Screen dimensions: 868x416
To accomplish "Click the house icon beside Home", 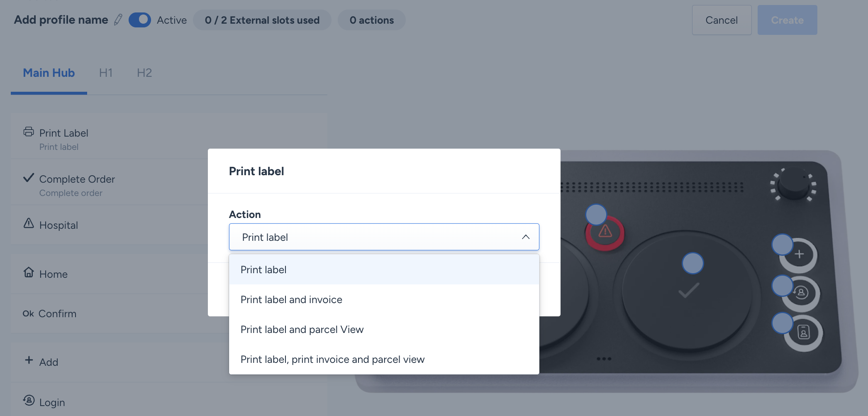I will 29,272.
